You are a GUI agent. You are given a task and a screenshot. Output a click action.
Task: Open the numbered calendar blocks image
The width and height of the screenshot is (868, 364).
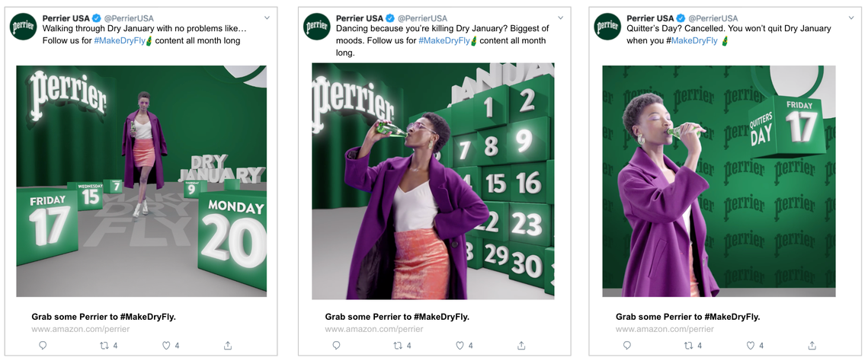tap(433, 181)
